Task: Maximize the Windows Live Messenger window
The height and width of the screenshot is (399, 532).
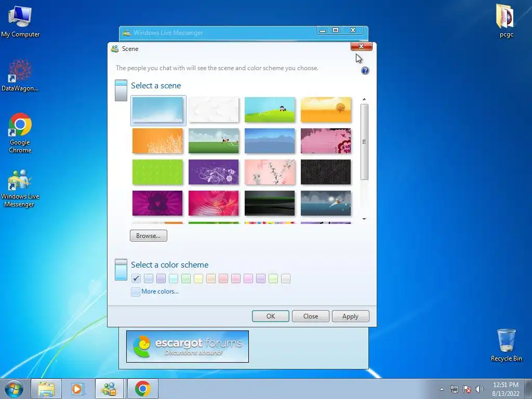Action: [x=336, y=30]
